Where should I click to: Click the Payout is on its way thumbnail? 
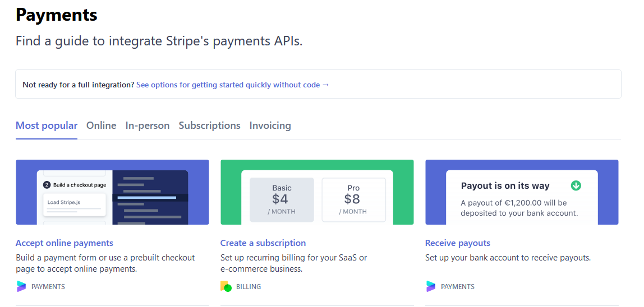522,192
